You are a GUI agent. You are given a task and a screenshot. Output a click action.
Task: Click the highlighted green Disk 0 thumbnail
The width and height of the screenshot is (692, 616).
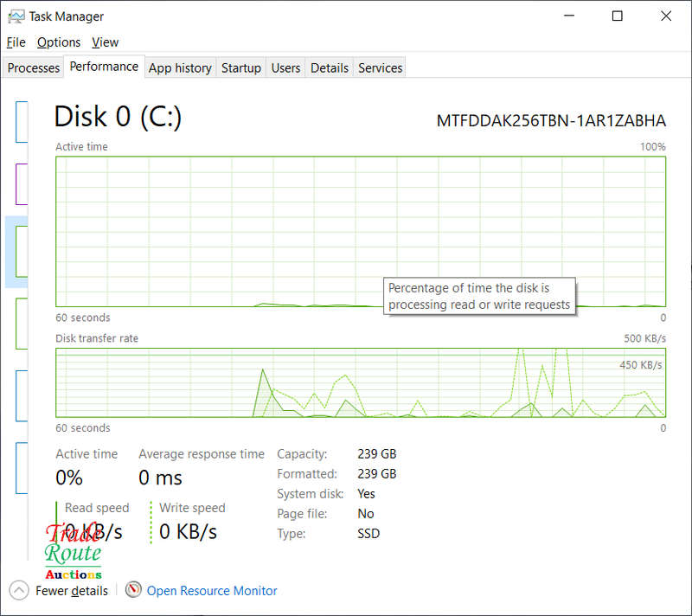22,251
